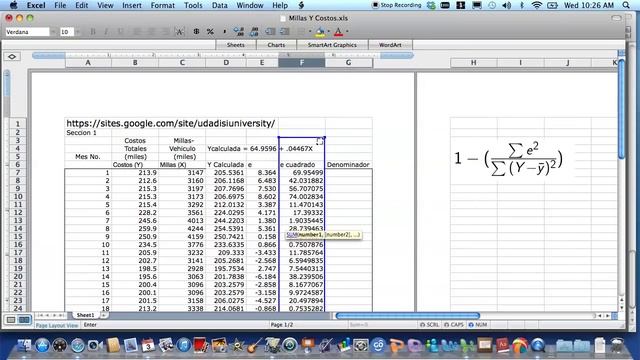Click cell with value 69.95499
The image size is (640, 360).
[x=302, y=173]
